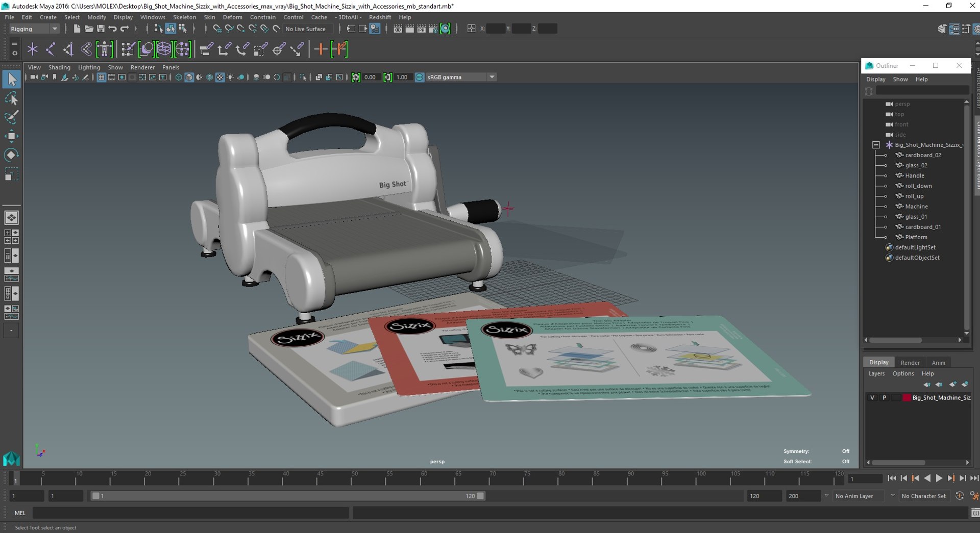Click the Set Key shelf icon
This screenshot has height=533, width=980.
tap(339, 49)
